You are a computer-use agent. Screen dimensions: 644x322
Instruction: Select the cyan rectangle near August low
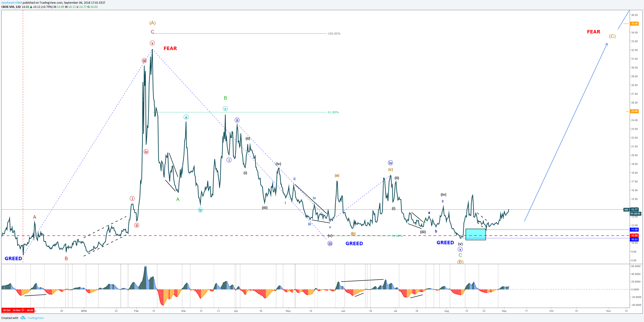[x=476, y=234]
